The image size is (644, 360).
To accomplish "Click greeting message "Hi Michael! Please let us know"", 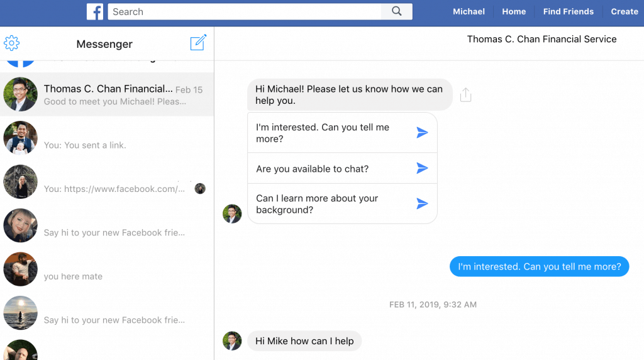I will (x=350, y=94).
